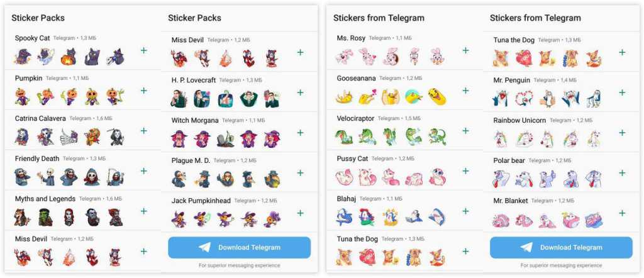The image size is (644, 278).
Task: Select the first Ms. Rosy sticker thumbnail
Action: pyautogui.click(x=344, y=57)
